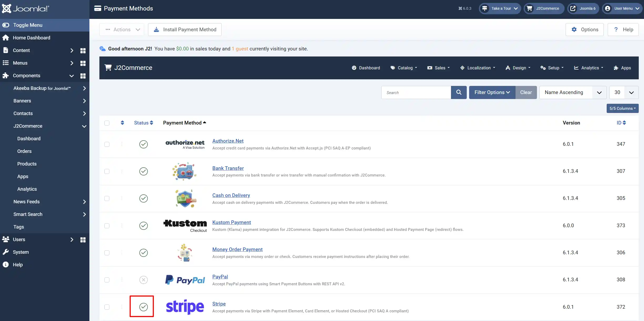644x321 pixels.
Task: Click Install Payment Method button
Action: pos(185,30)
